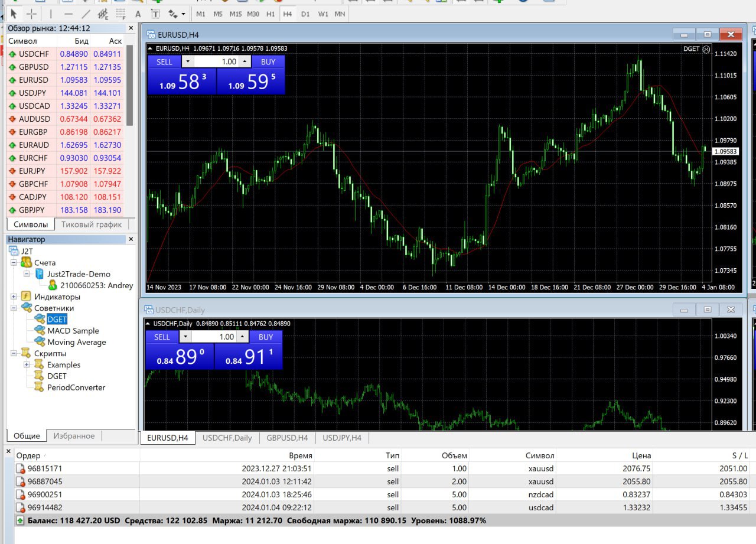Activate the crosshair tool
This screenshot has height=544, width=756.
[x=31, y=14]
